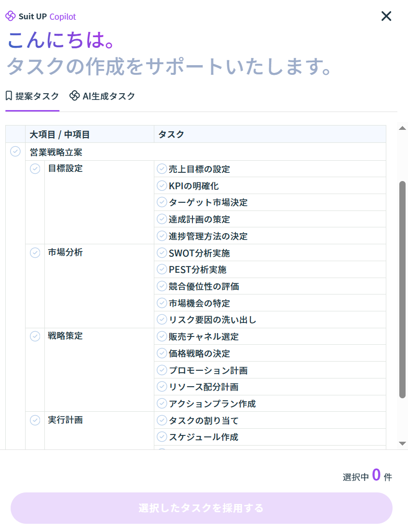Open the AI生成タスク tab
Screen dimensions: 408x532
click(x=102, y=96)
